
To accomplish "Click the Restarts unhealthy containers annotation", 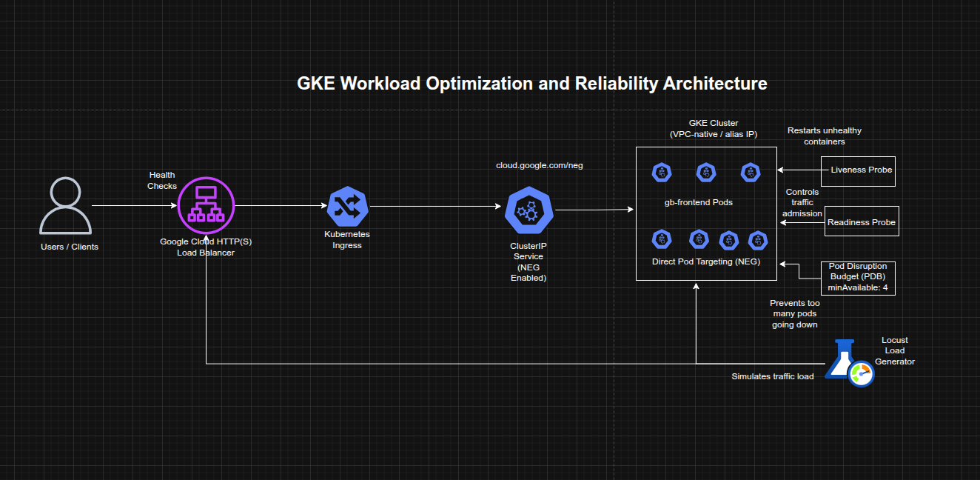I will click(x=824, y=136).
